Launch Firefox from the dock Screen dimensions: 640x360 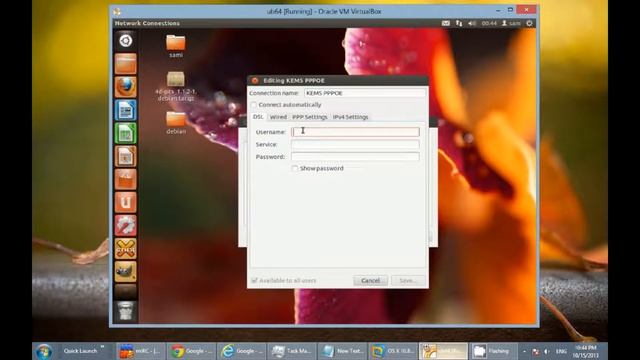125,87
